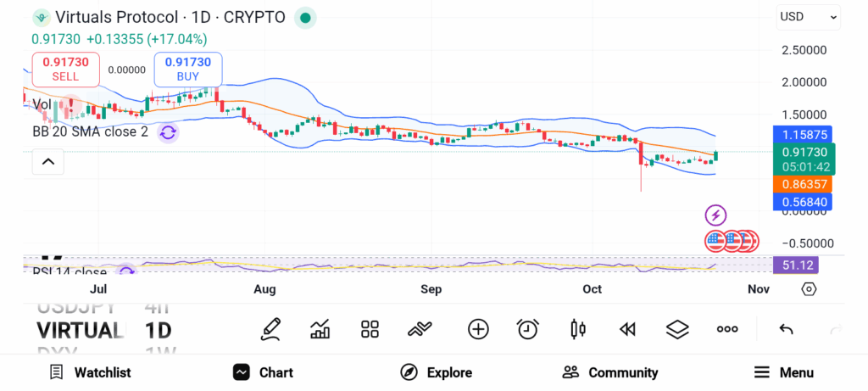The height and width of the screenshot is (391, 868).
Task: Switch to the Explore tab
Action: [x=437, y=372]
